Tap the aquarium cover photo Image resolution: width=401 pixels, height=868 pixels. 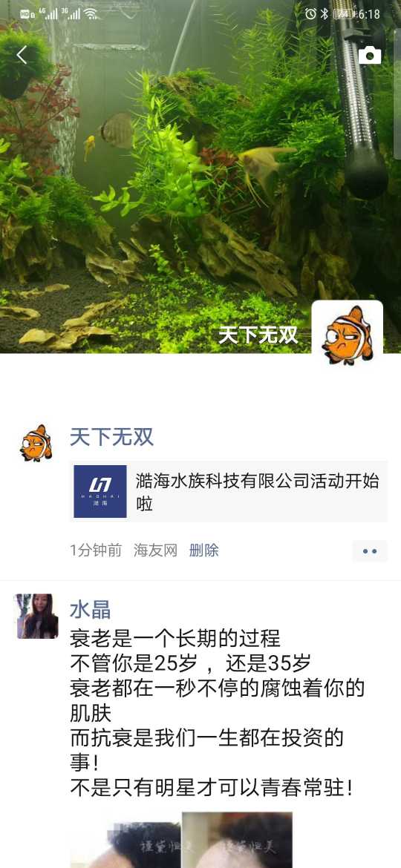pos(166,177)
